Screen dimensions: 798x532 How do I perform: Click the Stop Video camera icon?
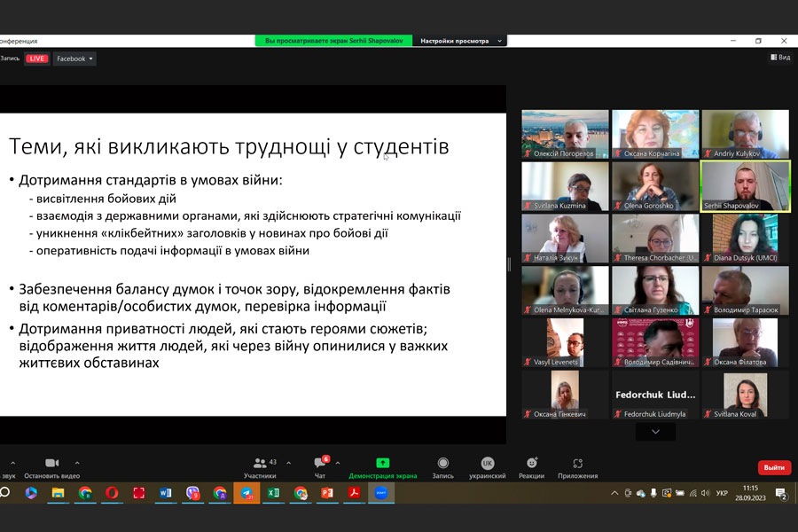[51, 463]
